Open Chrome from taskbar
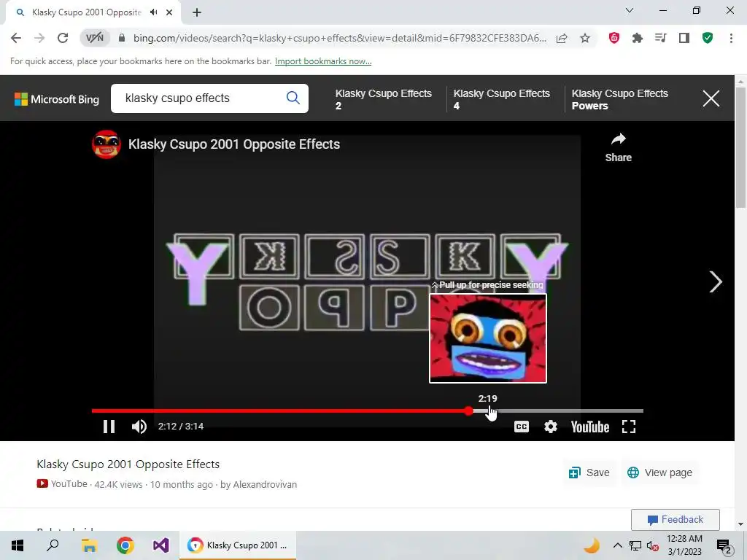The width and height of the screenshot is (747, 560). (125, 545)
